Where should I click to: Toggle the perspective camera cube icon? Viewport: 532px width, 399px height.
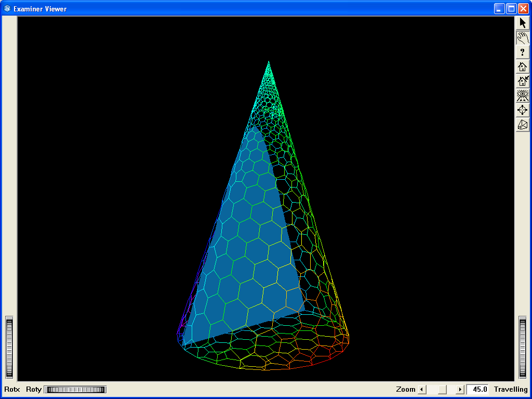point(523,125)
